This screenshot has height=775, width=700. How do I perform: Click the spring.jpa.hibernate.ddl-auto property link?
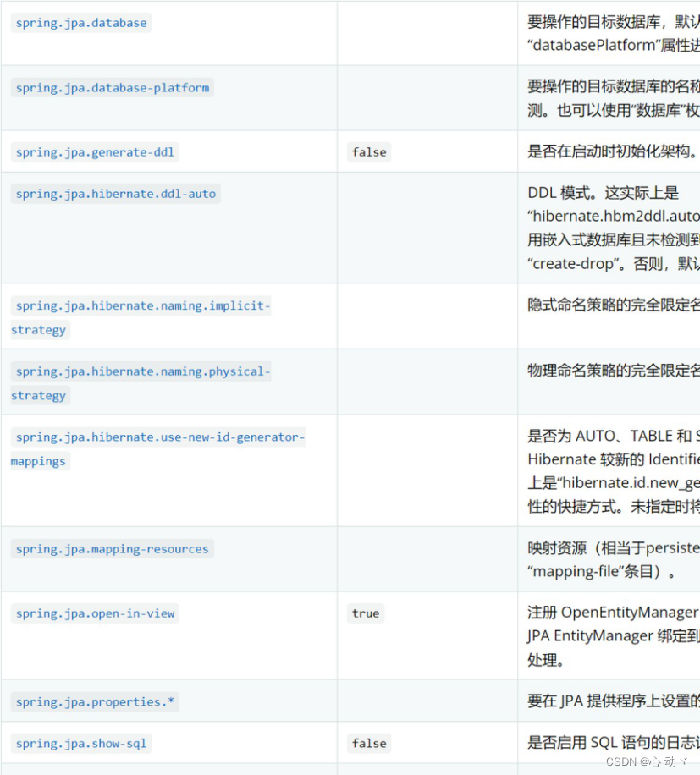(115, 194)
